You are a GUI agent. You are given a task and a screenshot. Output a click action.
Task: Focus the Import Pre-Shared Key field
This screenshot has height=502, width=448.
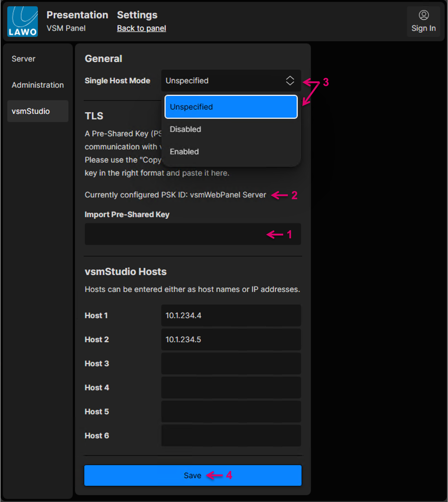172,234
